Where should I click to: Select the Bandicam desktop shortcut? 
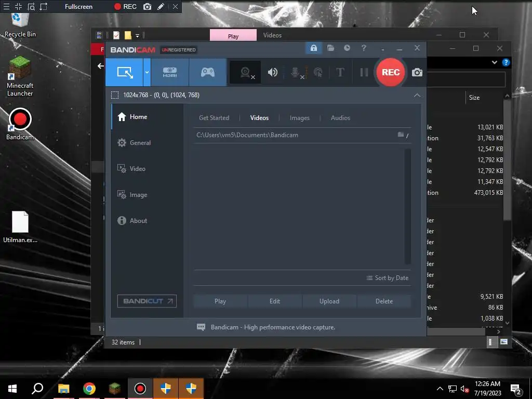point(20,124)
